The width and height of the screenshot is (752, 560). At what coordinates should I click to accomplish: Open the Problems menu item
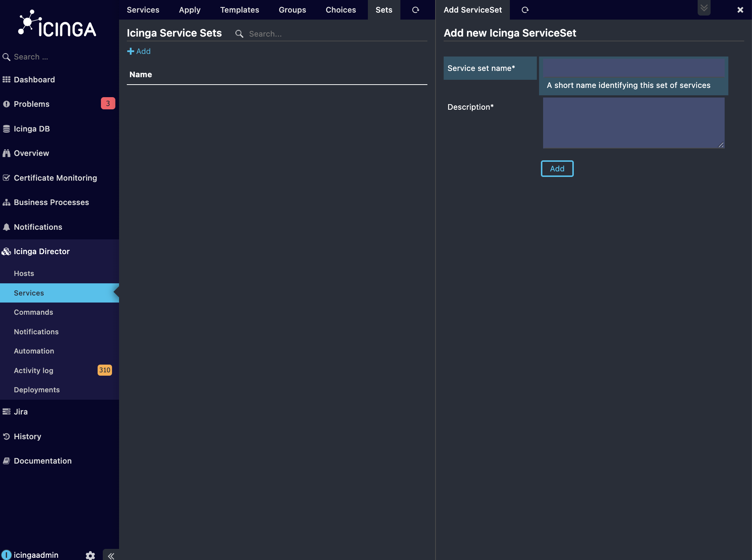click(60, 104)
